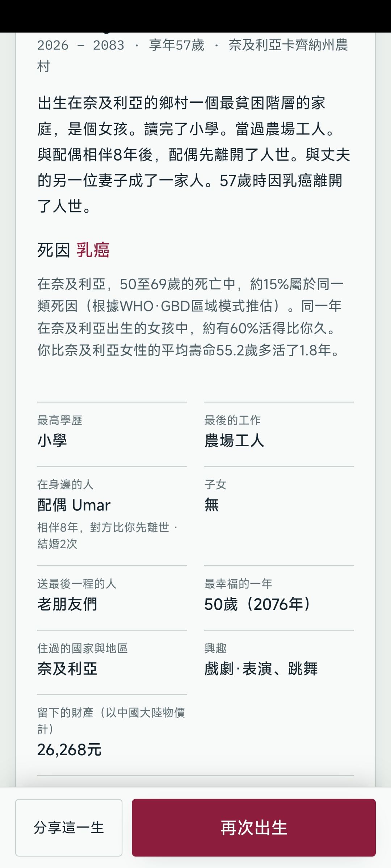Tap the life story paragraph beginning 出生在奈及利亞
The width and height of the screenshot is (391, 868).
(194, 154)
